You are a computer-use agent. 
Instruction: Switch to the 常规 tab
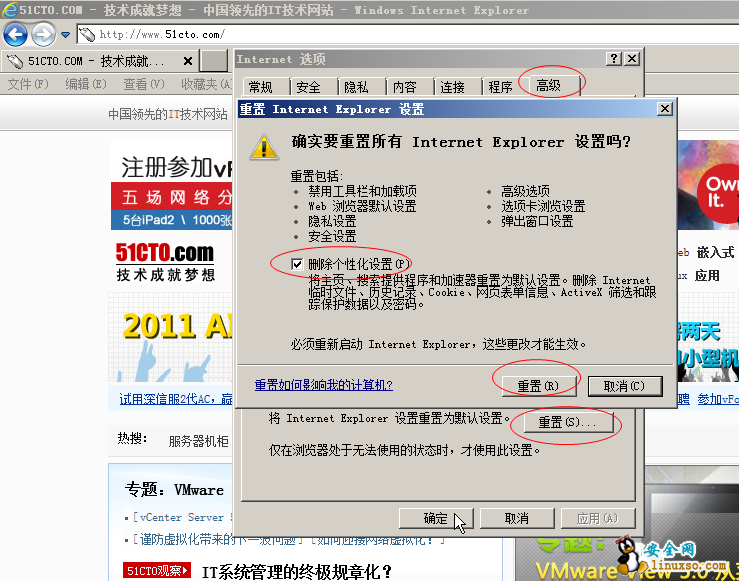[x=266, y=87]
